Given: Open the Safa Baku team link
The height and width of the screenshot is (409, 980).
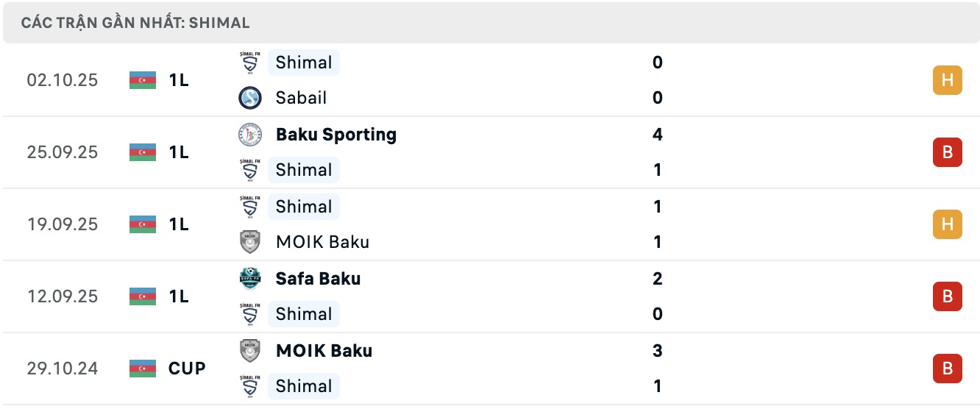Looking at the screenshot, I should (x=318, y=279).
